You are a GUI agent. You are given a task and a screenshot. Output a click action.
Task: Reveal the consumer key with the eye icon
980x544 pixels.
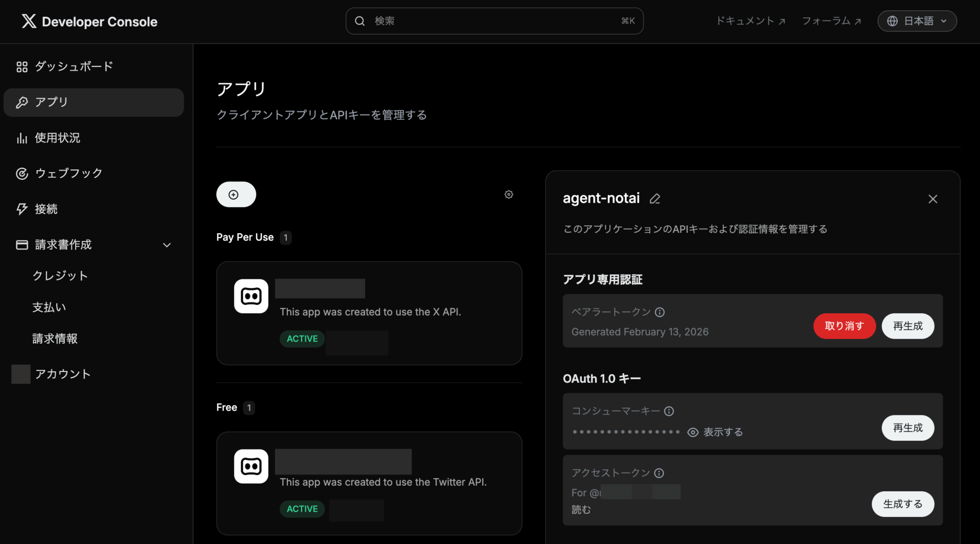tap(693, 432)
